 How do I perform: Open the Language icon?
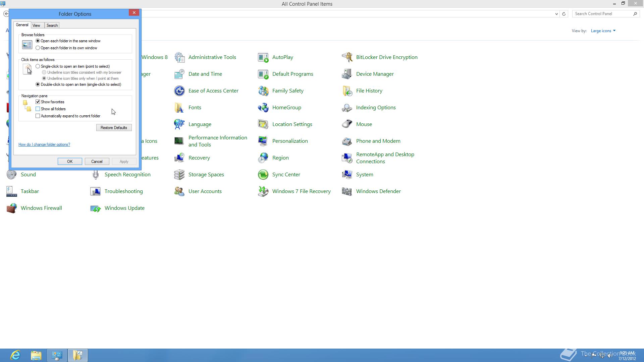(179, 124)
